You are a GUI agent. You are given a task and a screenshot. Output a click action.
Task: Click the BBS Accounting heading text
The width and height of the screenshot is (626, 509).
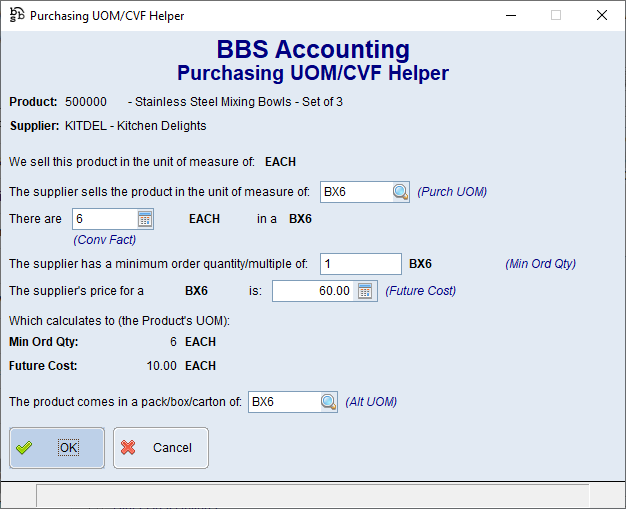[x=312, y=50]
